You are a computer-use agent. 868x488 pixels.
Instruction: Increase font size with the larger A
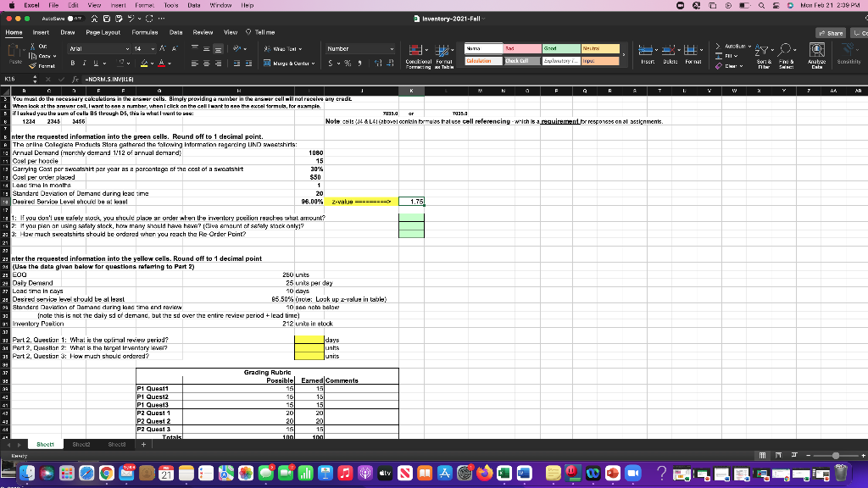163,48
